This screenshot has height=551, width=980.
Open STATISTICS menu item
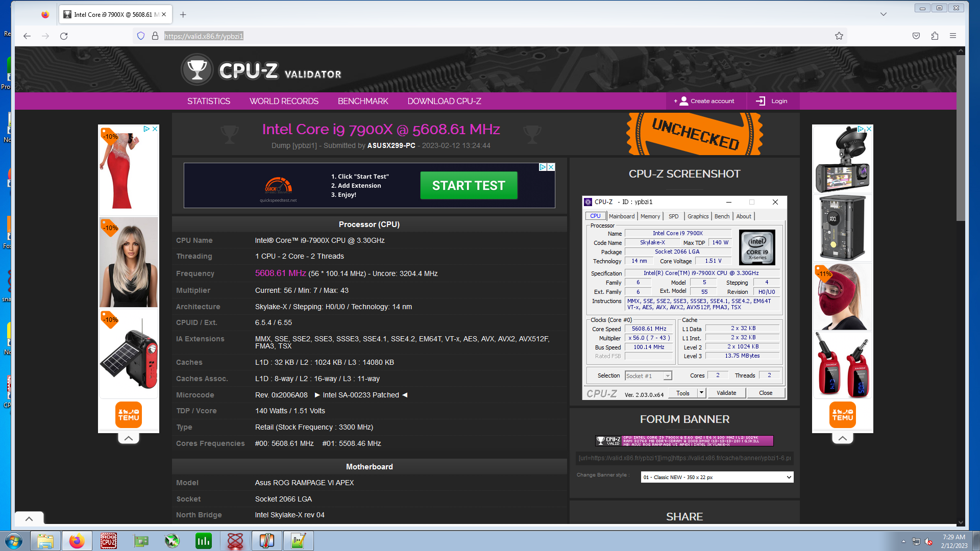coord(208,101)
